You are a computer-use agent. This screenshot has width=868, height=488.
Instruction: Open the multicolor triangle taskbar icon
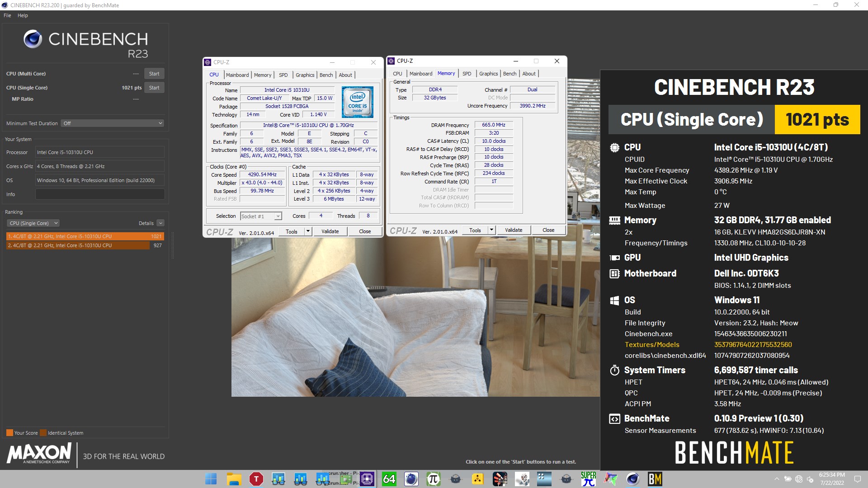(x=610, y=479)
